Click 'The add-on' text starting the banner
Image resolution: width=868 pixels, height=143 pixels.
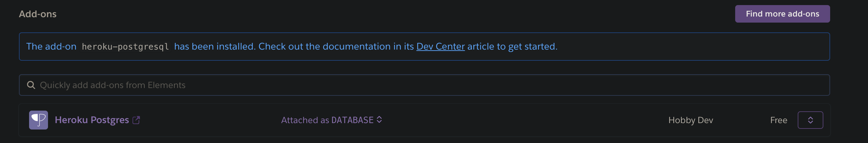[51, 47]
